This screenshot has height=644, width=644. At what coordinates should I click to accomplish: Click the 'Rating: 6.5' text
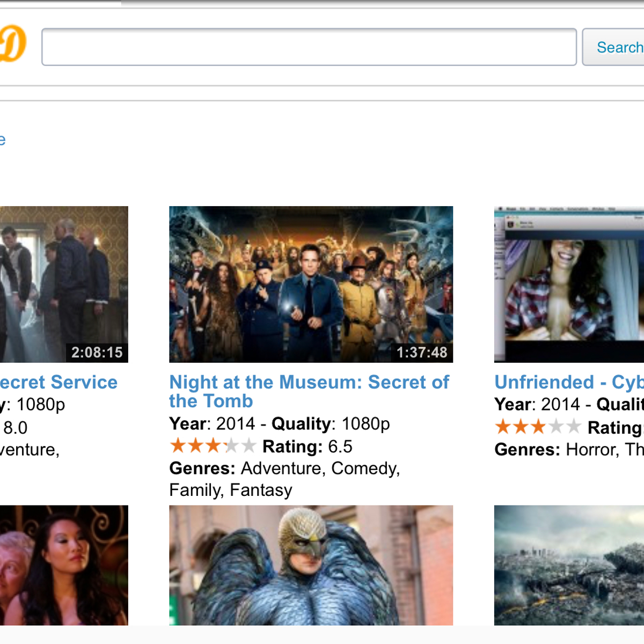(308, 447)
